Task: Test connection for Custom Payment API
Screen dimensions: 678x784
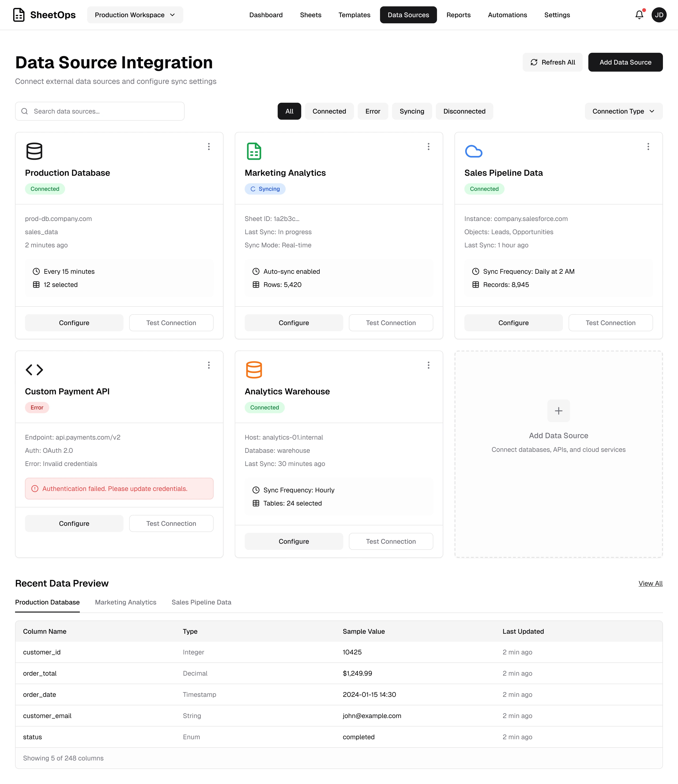Action: [x=171, y=523]
